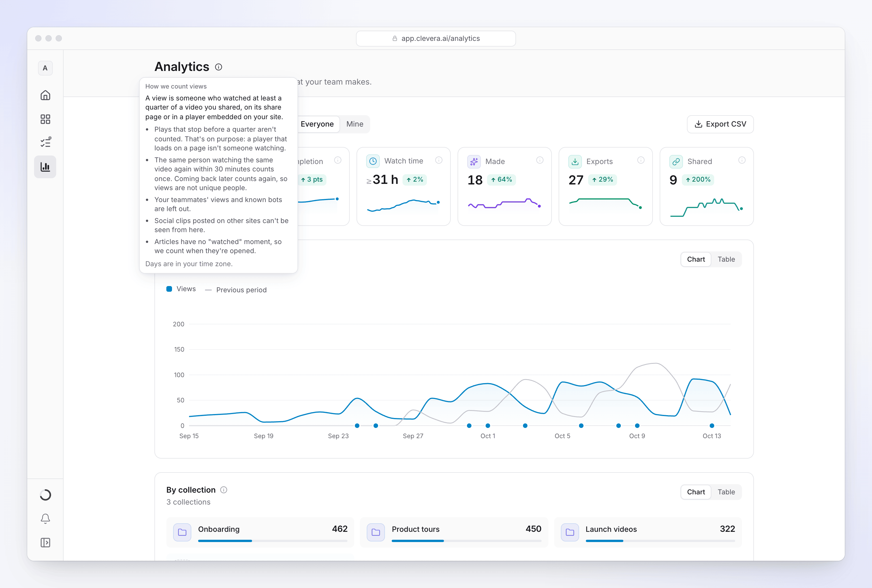This screenshot has width=872, height=588.
Task: Click the Exports download icon on card
Action: coord(575,162)
